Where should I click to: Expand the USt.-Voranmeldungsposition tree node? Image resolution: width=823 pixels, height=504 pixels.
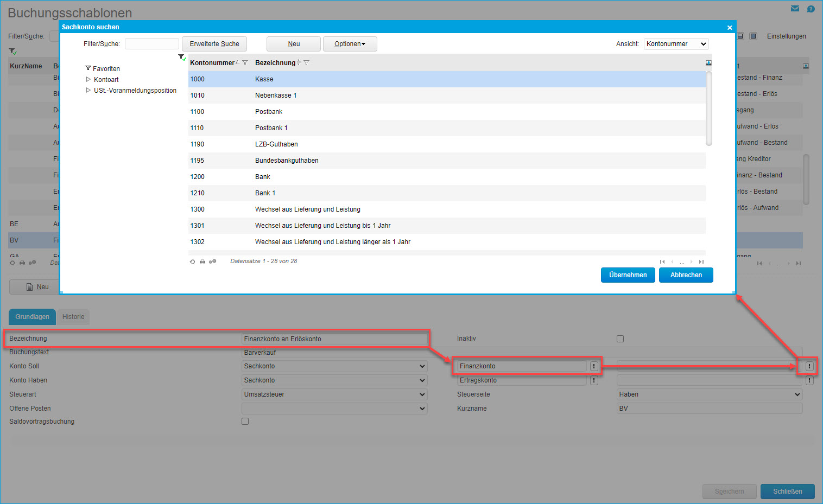[88, 91]
